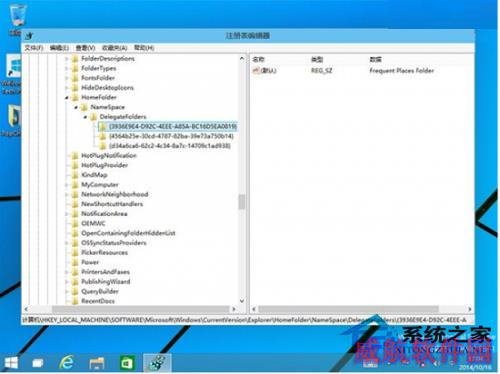Select the (默认) value entry
This screenshot has height=374, width=500.
click(268, 70)
